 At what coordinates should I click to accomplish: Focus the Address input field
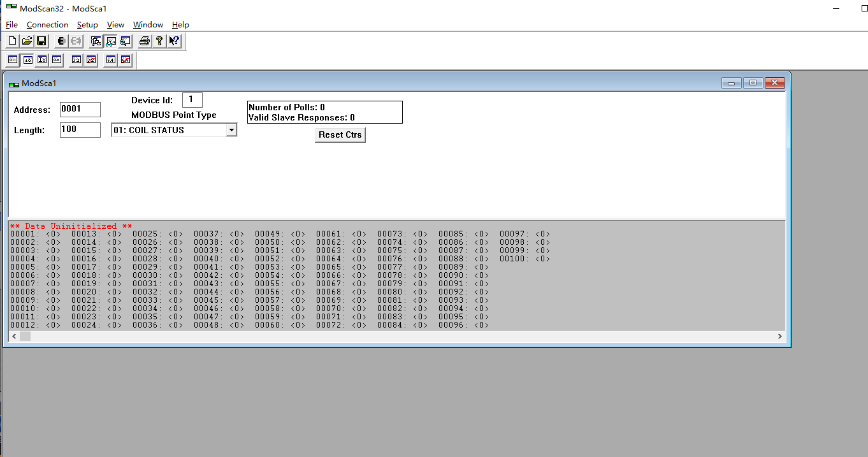click(80, 110)
